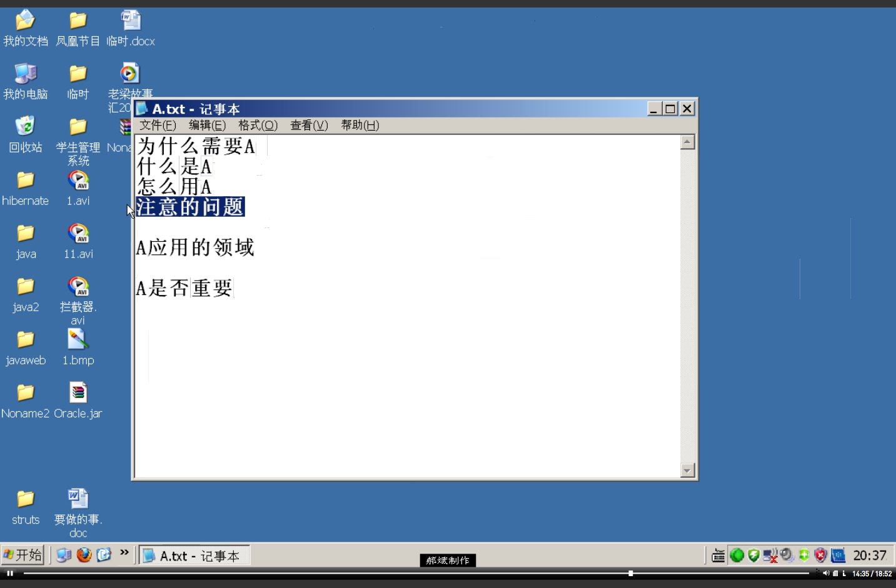Click the input method keyboard tray icon
This screenshot has height=588, width=896.
click(x=718, y=556)
